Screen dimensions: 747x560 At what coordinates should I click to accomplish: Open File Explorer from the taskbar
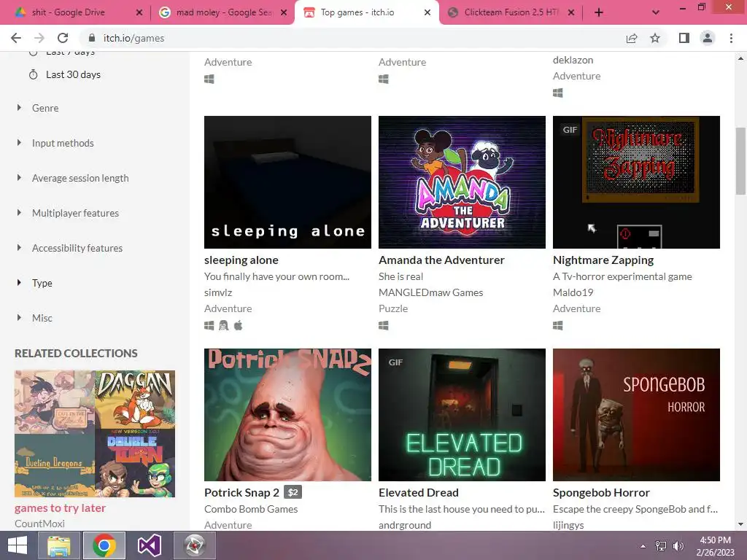click(x=59, y=545)
